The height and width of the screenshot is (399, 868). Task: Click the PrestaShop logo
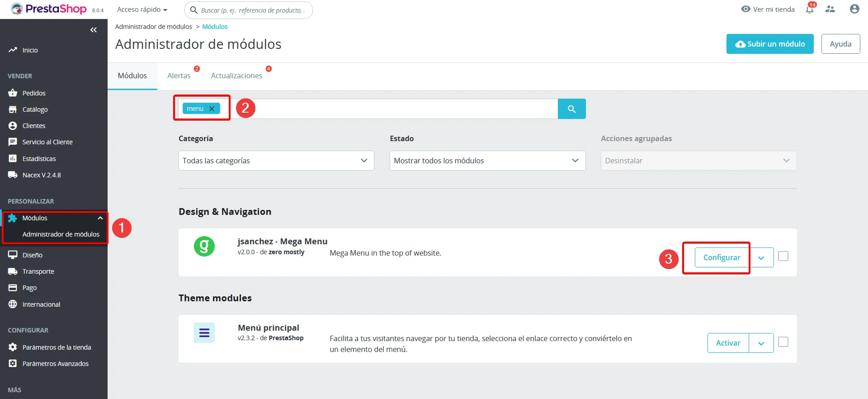point(48,9)
